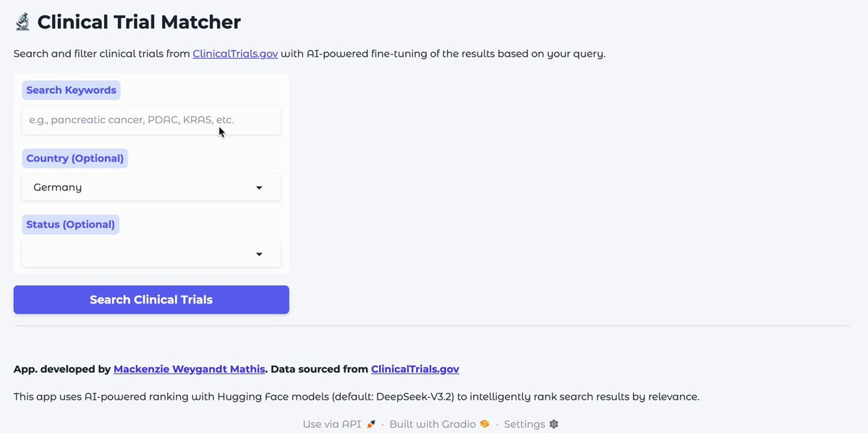Click the Status (Optional) label

click(x=71, y=224)
